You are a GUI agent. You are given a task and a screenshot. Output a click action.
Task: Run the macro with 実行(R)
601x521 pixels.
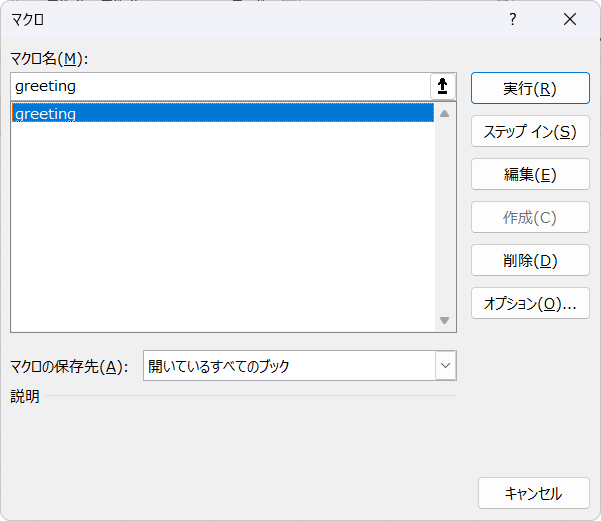pos(530,88)
